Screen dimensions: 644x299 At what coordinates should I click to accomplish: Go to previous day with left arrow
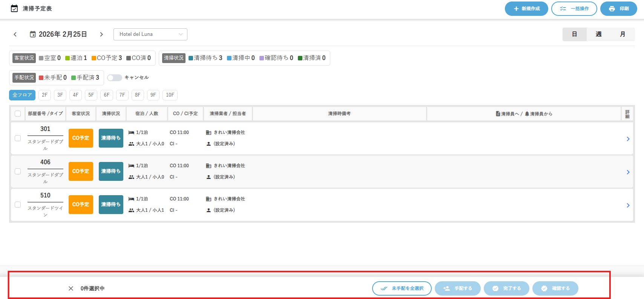click(15, 34)
